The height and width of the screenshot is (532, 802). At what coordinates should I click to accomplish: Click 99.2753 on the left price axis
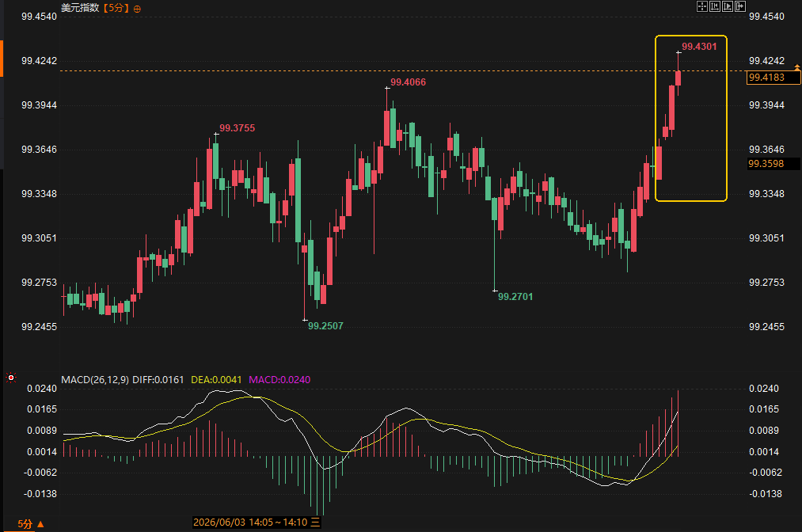pyautogui.click(x=39, y=283)
